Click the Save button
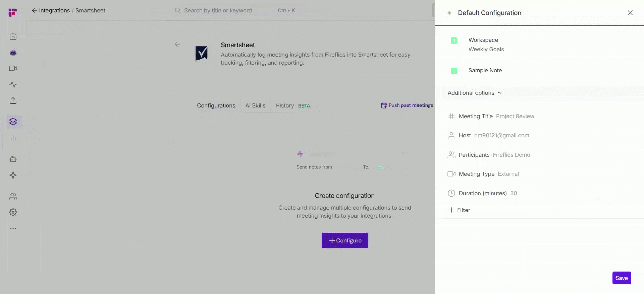 pyautogui.click(x=622, y=278)
